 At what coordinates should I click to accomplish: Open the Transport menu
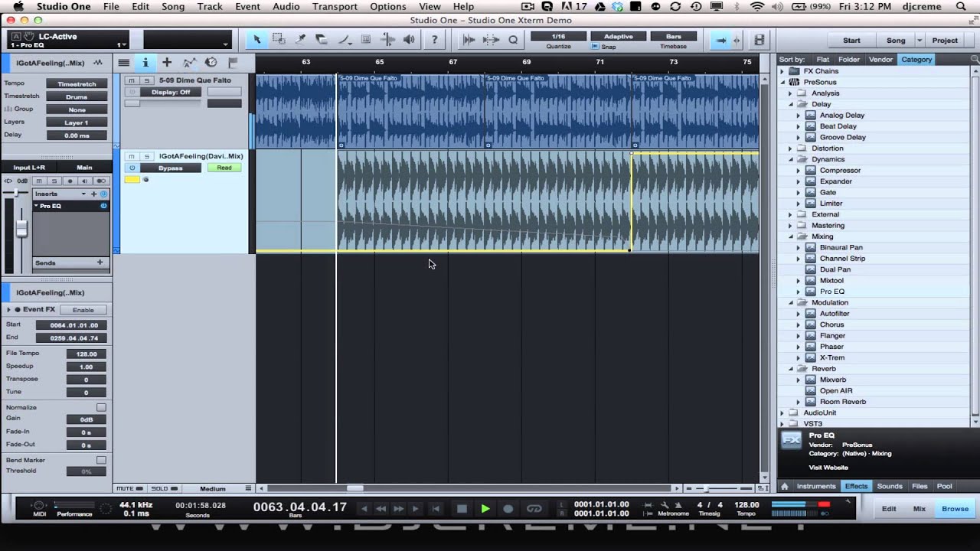point(335,6)
